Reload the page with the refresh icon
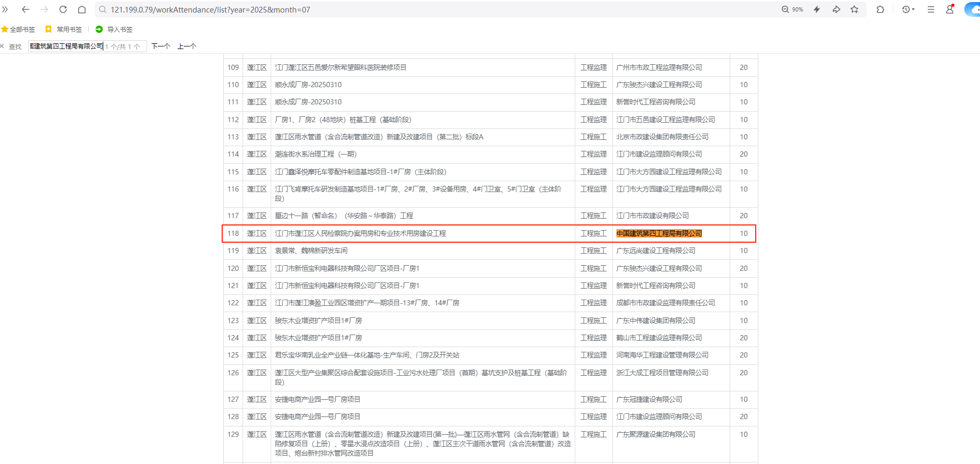 coord(63,9)
